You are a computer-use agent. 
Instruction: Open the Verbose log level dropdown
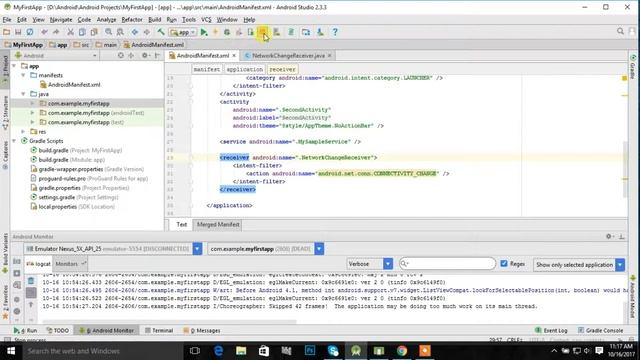pyautogui.click(x=388, y=264)
